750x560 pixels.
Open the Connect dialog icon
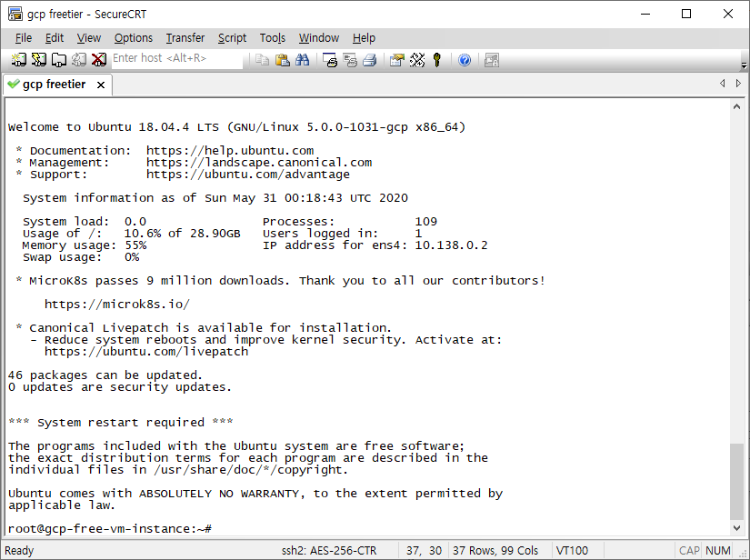[19, 60]
